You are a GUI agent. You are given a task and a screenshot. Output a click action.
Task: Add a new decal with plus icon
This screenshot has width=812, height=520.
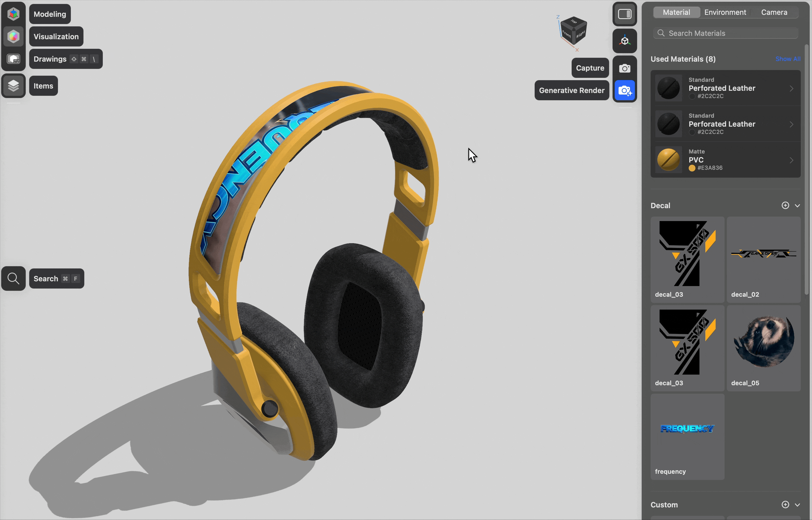pyautogui.click(x=785, y=205)
